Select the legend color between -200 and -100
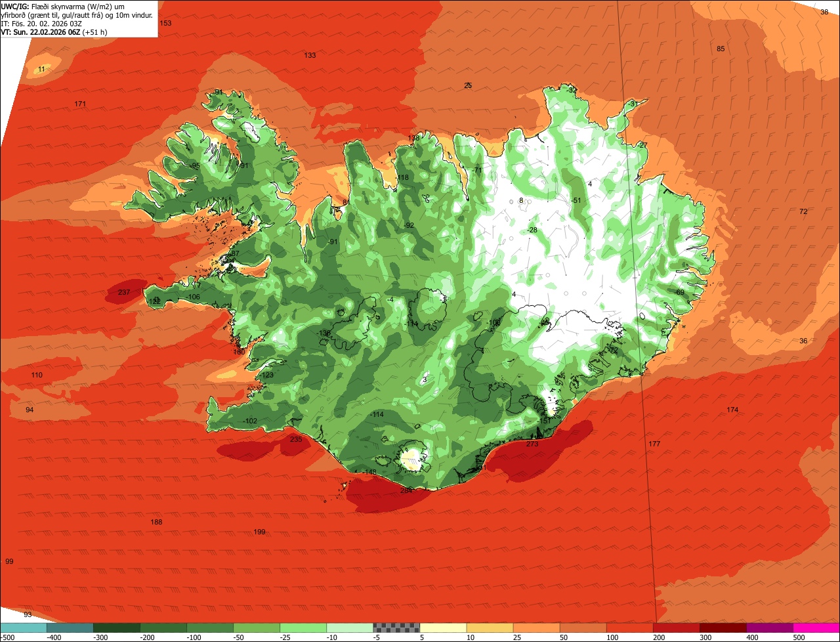Viewport: 840px width, 642px height. 163,628
